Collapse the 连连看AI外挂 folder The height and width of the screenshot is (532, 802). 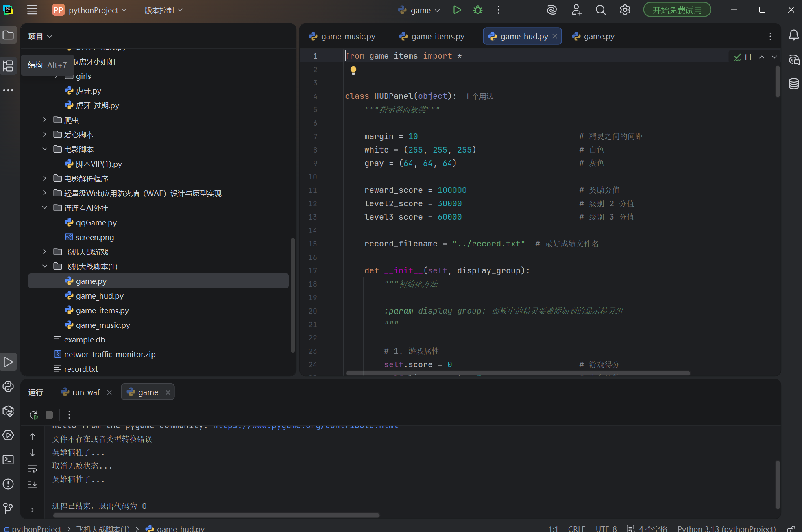coord(45,207)
